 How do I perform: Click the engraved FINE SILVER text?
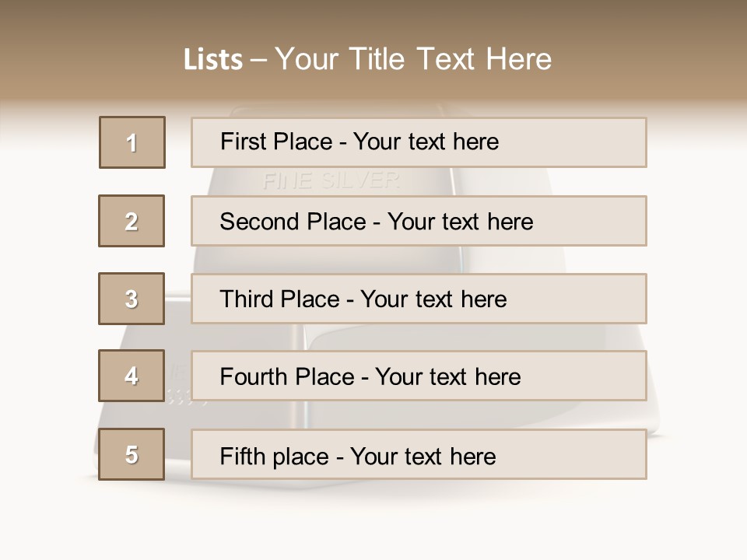(331, 181)
